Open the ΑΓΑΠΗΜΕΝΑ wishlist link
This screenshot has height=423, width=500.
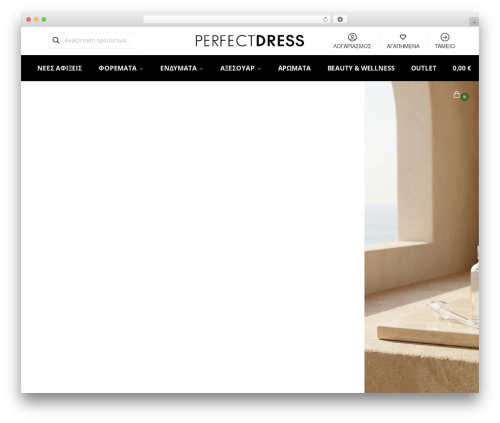coord(403,46)
